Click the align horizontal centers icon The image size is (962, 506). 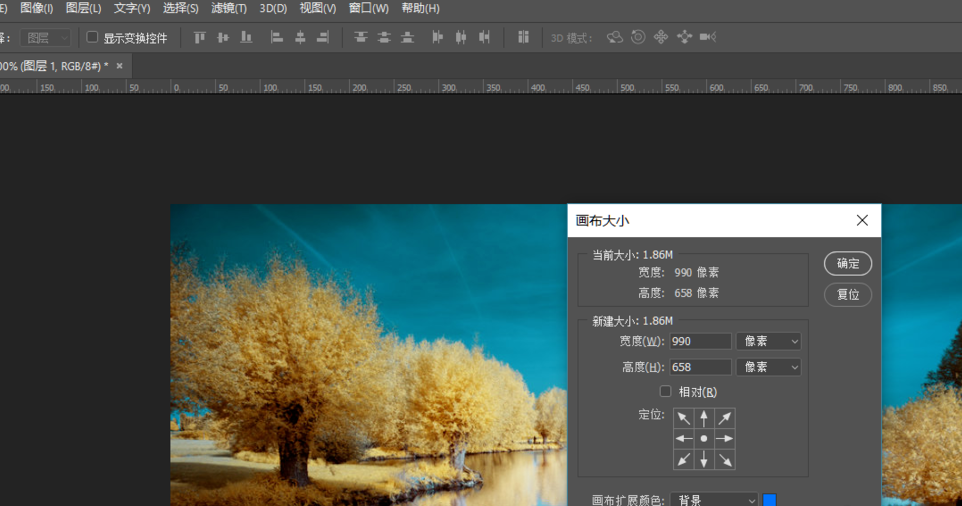[300, 38]
